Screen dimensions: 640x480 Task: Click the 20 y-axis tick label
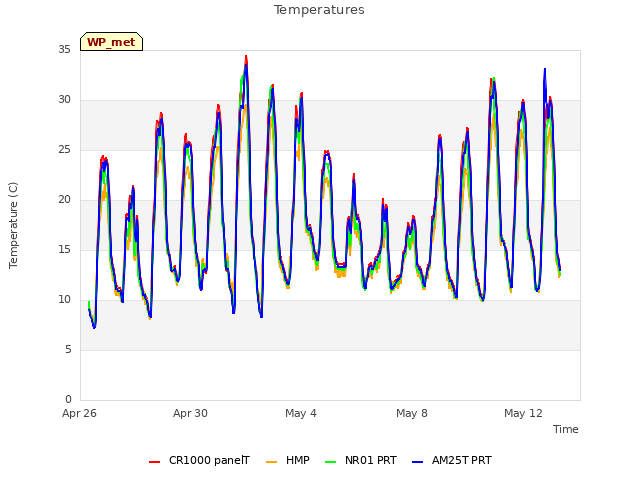coord(64,200)
